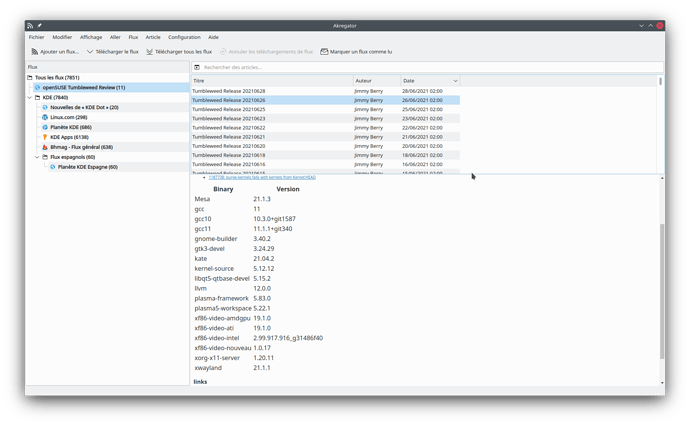Click the folder icon of KDE group

point(37,98)
